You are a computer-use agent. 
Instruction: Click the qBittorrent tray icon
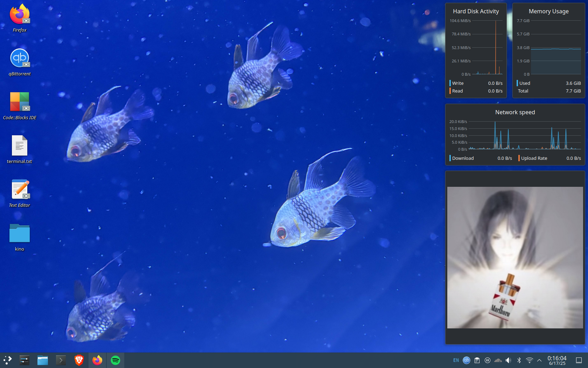pyautogui.click(x=467, y=360)
